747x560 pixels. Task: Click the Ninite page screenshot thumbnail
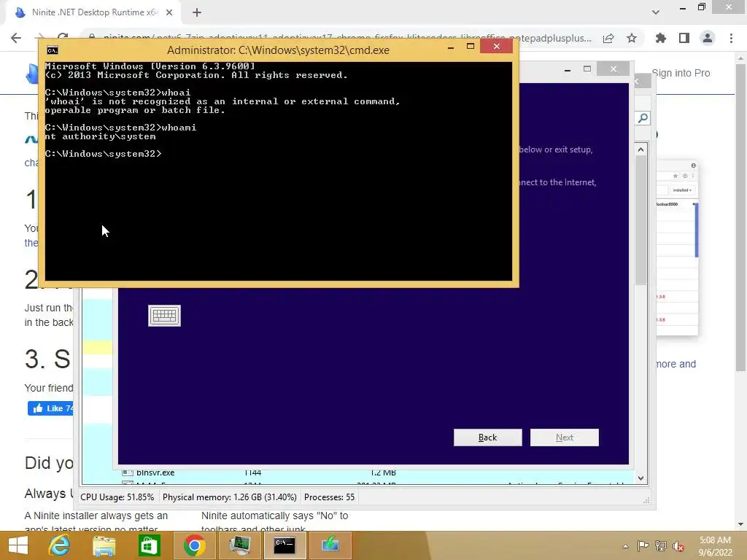(677, 248)
